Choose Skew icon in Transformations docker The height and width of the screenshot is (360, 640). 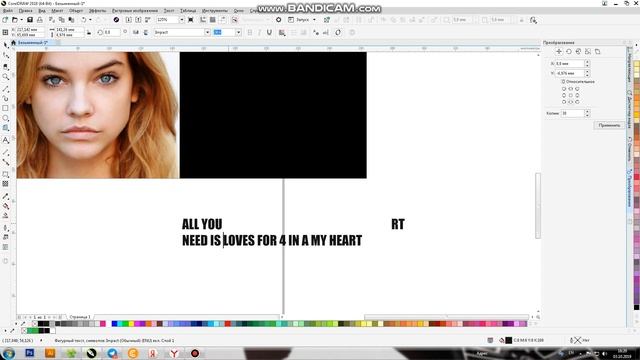coord(598,51)
